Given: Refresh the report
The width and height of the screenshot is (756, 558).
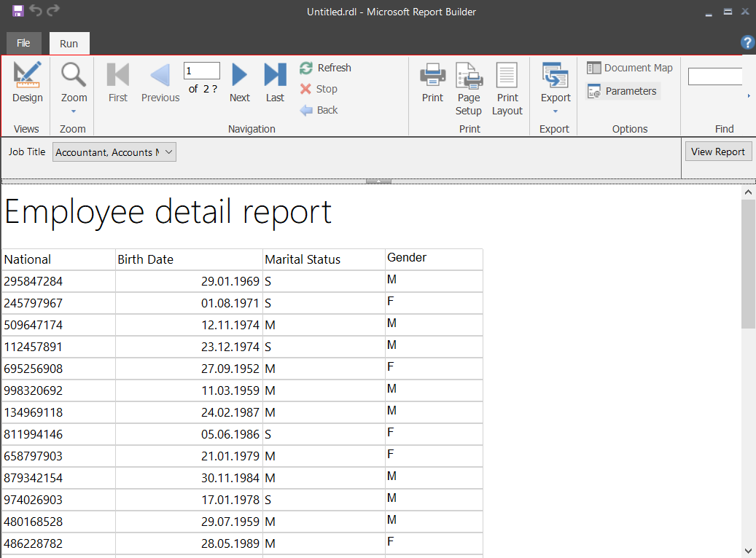Looking at the screenshot, I should point(326,68).
